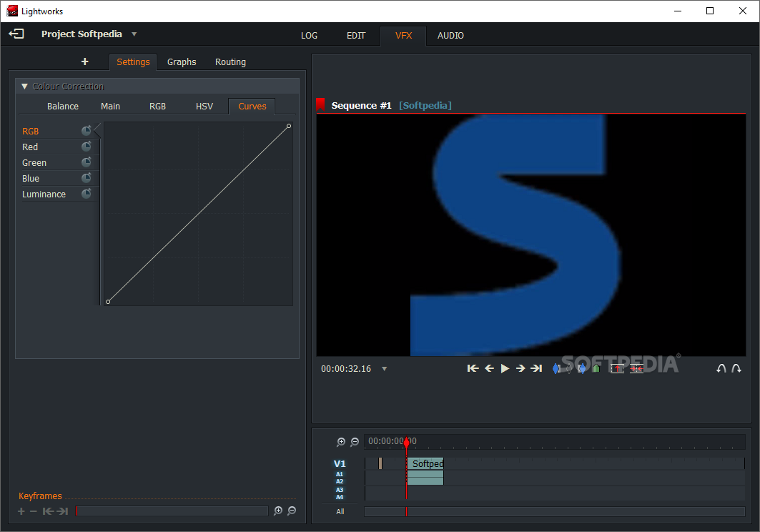Click the red Sequence #1 marker flag
Viewport: 760px width, 532px height.
(320, 104)
